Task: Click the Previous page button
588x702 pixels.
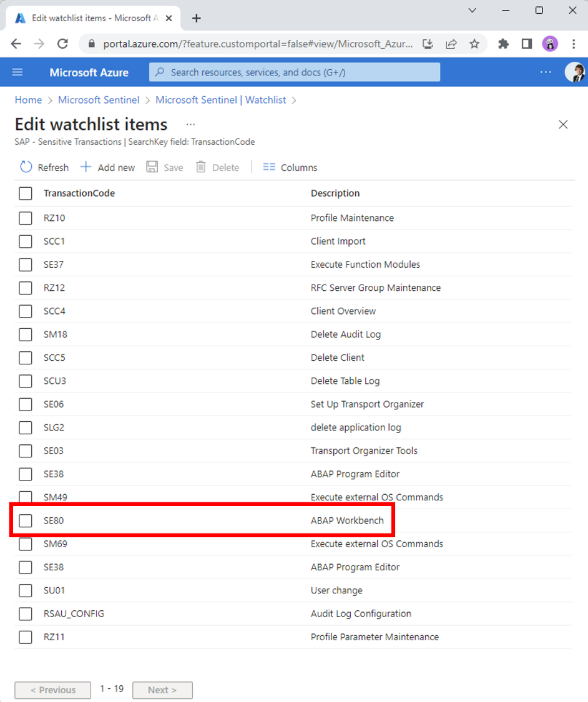Action: click(x=53, y=690)
